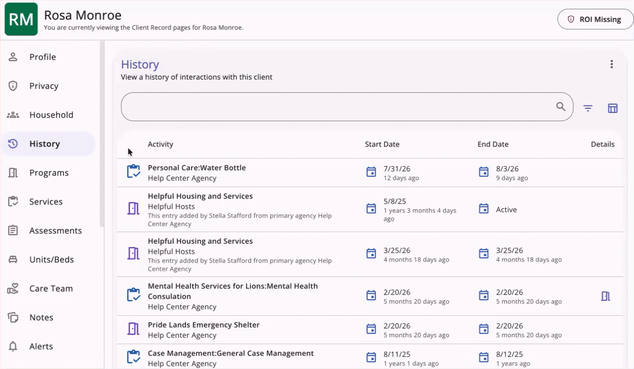Viewport: 634px width, 369px height.
Task: Click the calendar icon beside 8/3/26
Action: (x=484, y=172)
